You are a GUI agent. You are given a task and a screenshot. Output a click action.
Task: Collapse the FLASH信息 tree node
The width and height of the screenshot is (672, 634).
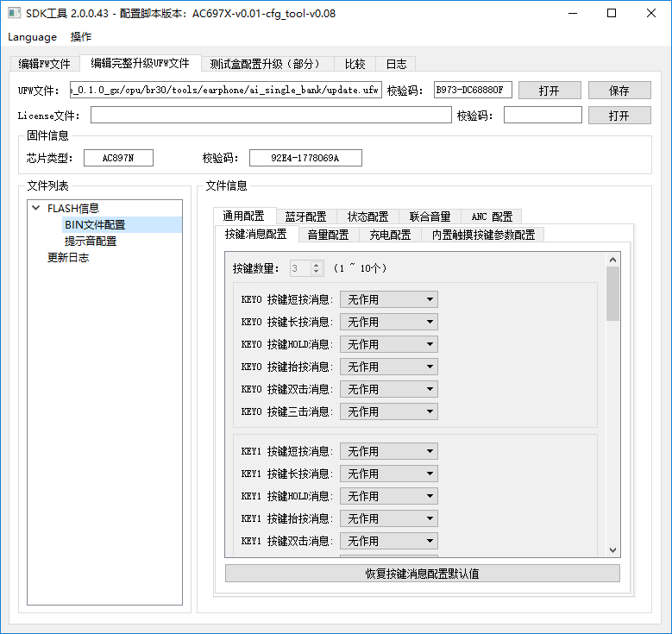(36, 209)
